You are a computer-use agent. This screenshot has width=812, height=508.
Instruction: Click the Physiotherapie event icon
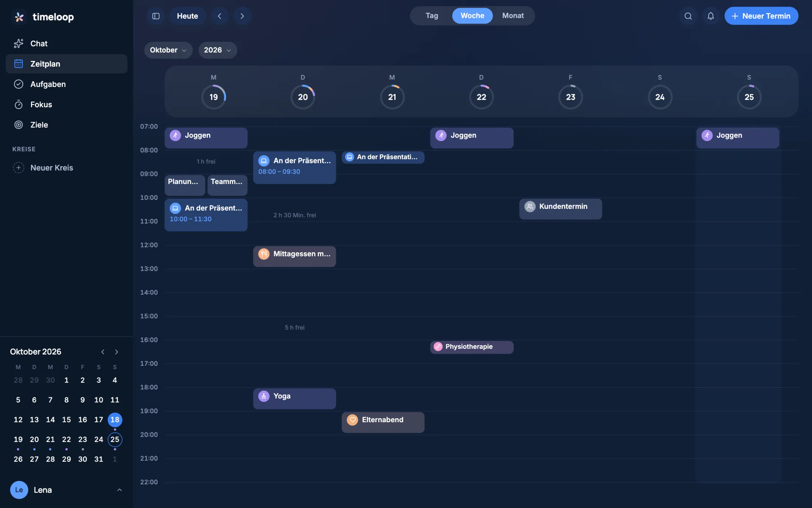pyautogui.click(x=438, y=347)
